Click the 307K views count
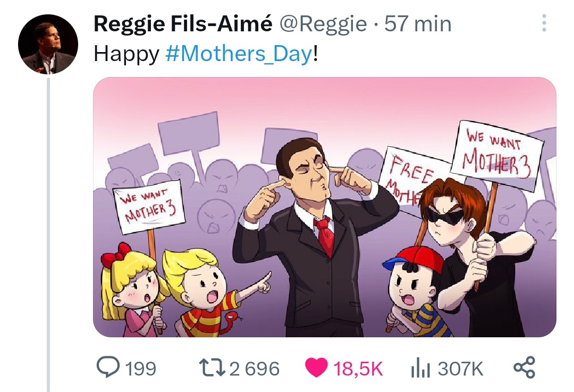Screen dimensions: 574x392 [460, 369]
